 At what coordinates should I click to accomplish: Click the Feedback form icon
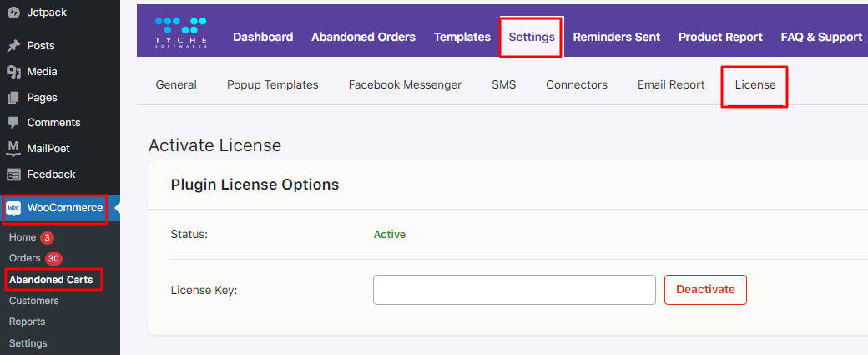pos(13,175)
